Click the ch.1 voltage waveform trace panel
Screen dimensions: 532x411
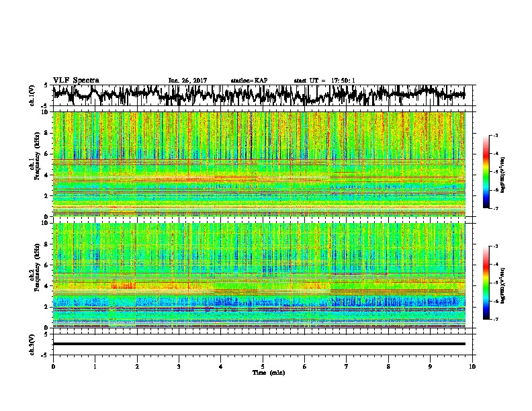pyautogui.click(x=264, y=95)
